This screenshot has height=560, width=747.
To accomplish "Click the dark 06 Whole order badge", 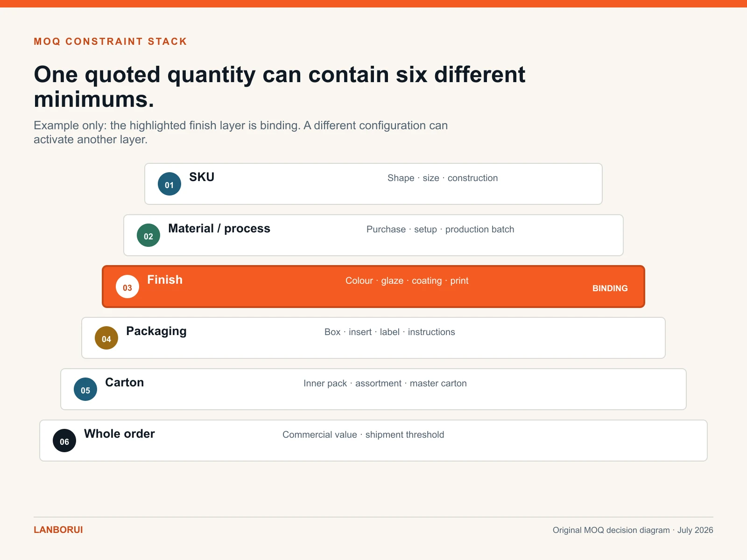I will tap(64, 441).
